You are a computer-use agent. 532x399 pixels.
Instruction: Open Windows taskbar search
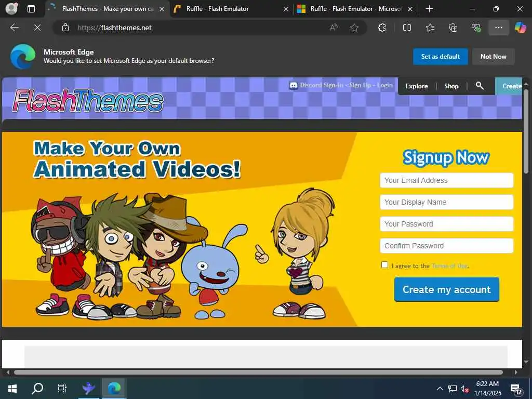37,388
